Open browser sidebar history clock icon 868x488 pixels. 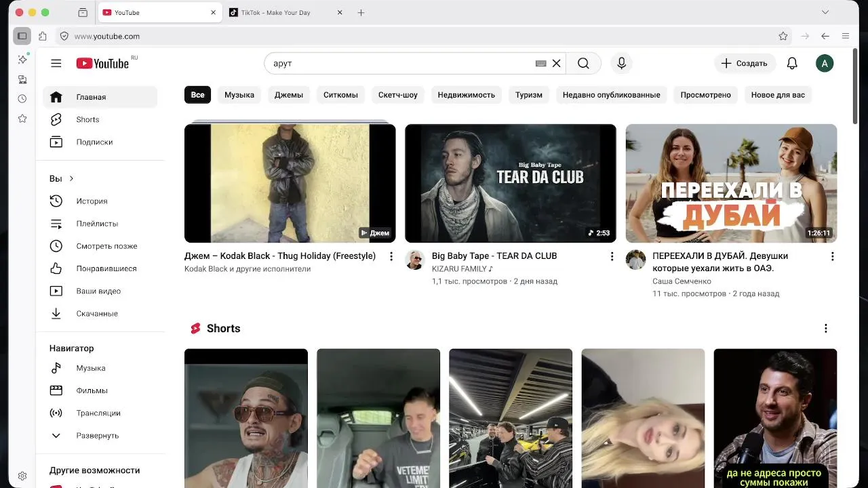[x=22, y=99]
